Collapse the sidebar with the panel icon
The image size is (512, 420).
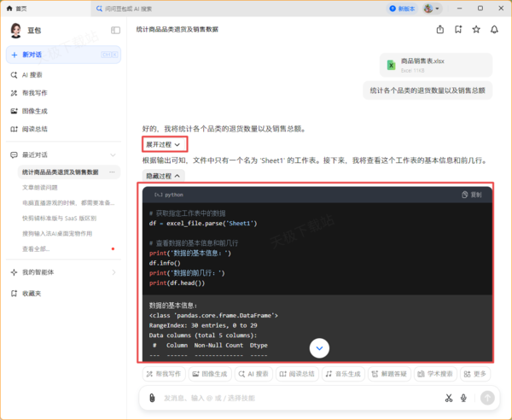[115, 31]
